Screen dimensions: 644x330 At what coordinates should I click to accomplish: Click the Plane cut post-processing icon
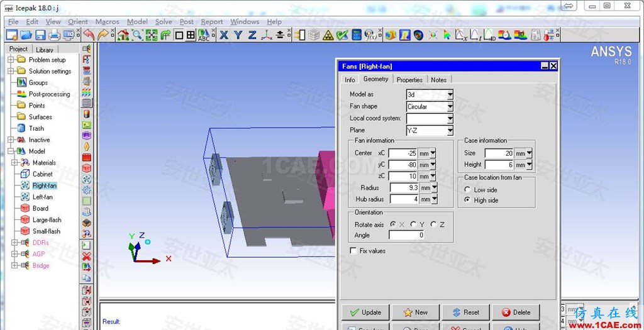pyautogui.click(x=405, y=35)
